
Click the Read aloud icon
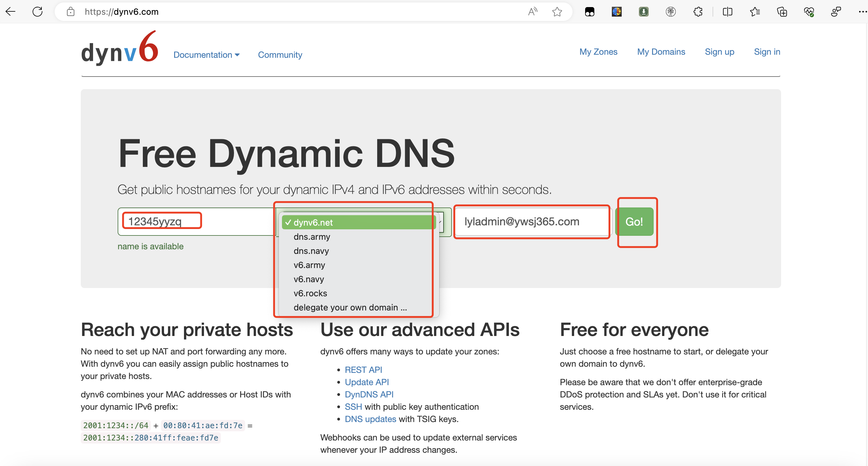(532, 12)
